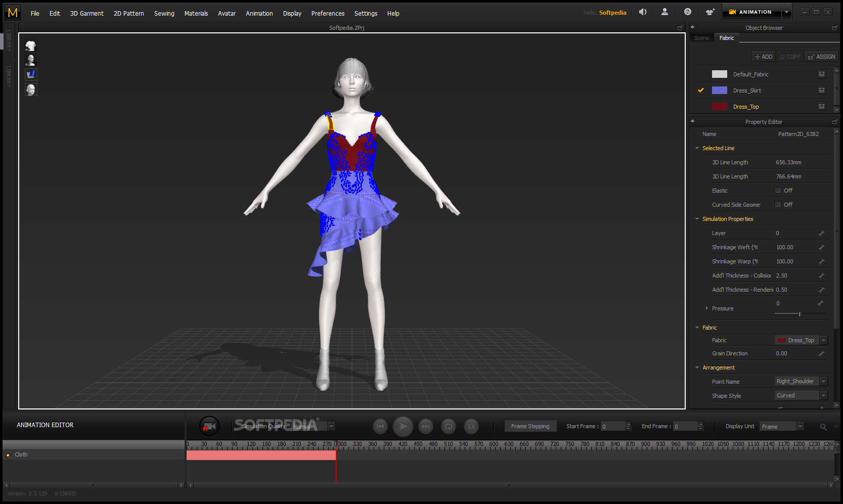The width and height of the screenshot is (843, 504).
Task: Select the blue render style icon in the viewport
Action: (x=31, y=75)
